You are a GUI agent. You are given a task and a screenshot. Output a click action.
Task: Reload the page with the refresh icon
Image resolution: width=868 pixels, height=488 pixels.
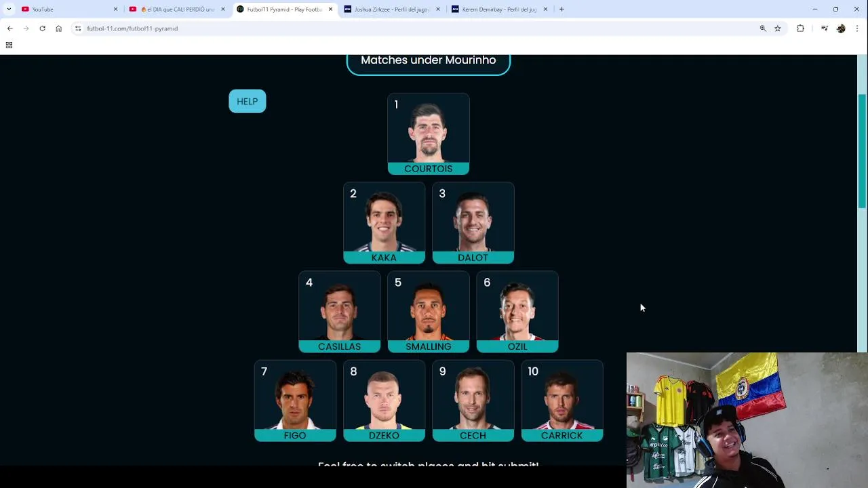(x=42, y=28)
